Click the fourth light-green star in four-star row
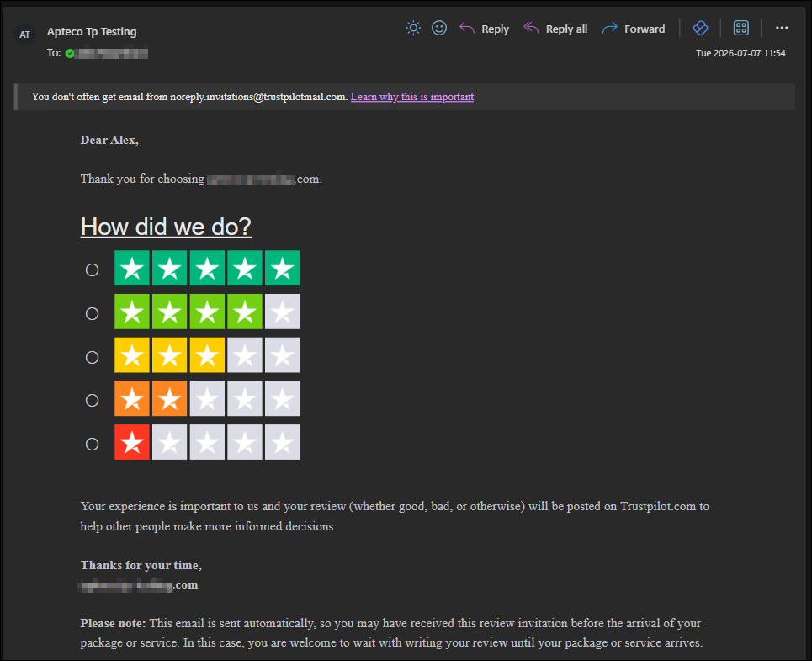This screenshot has height=661, width=812. click(x=244, y=312)
